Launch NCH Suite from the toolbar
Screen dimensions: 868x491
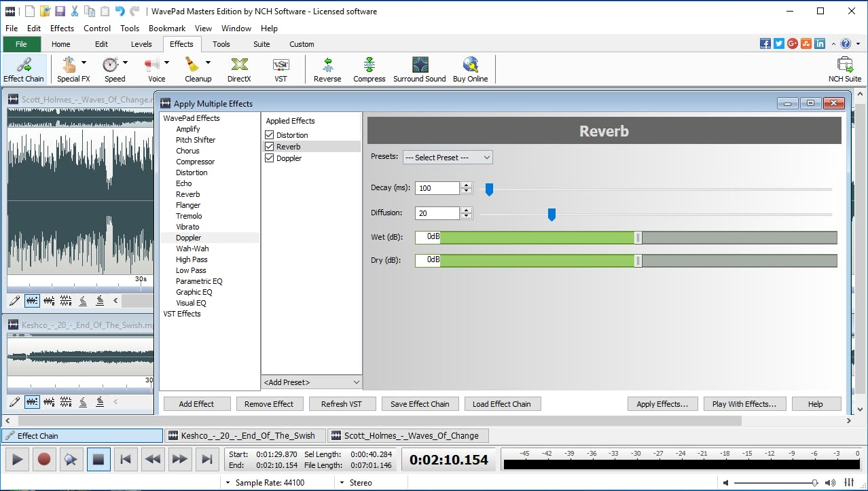point(844,69)
